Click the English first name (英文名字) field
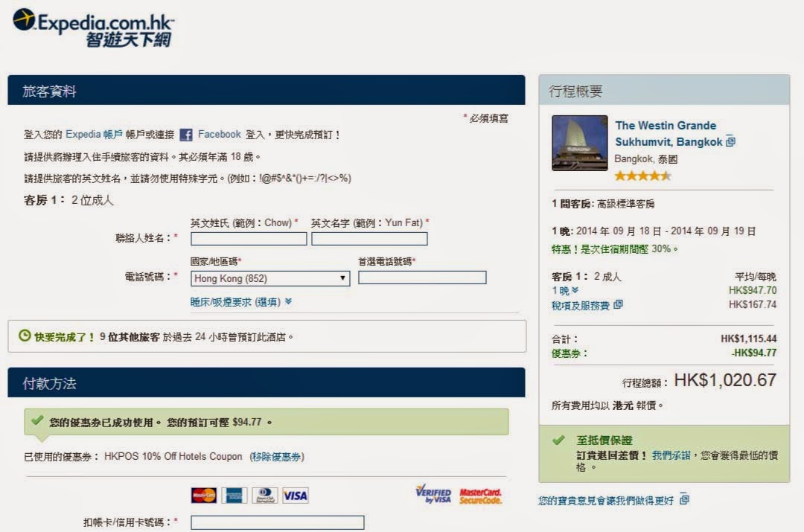The image size is (804, 532). (369, 239)
